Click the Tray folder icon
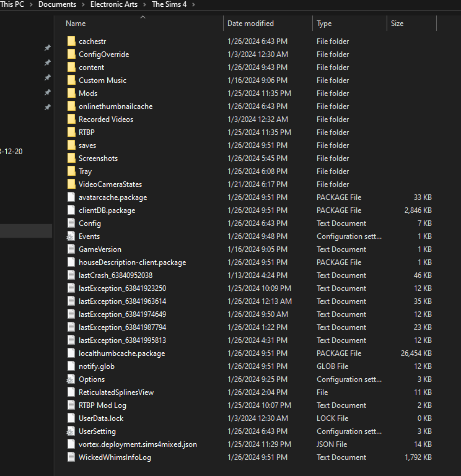The width and height of the screenshot is (461, 476). (x=71, y=171)
